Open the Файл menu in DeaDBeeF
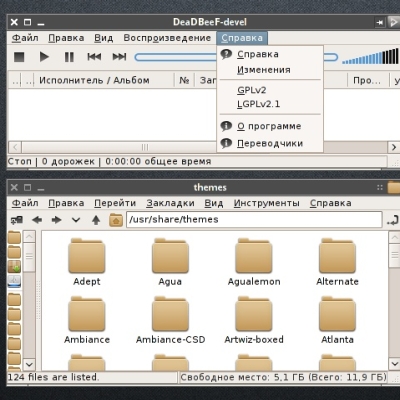The height and width of the screenshot is (400, 400). (25, 38)
